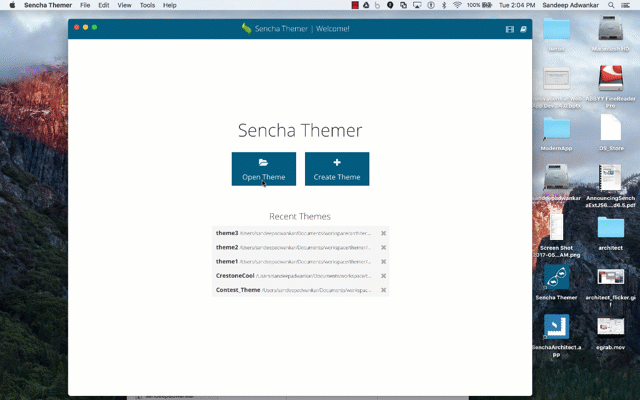Click the Bluetooth icon in menu bar

pyautogui.click(x=444, y=5)
